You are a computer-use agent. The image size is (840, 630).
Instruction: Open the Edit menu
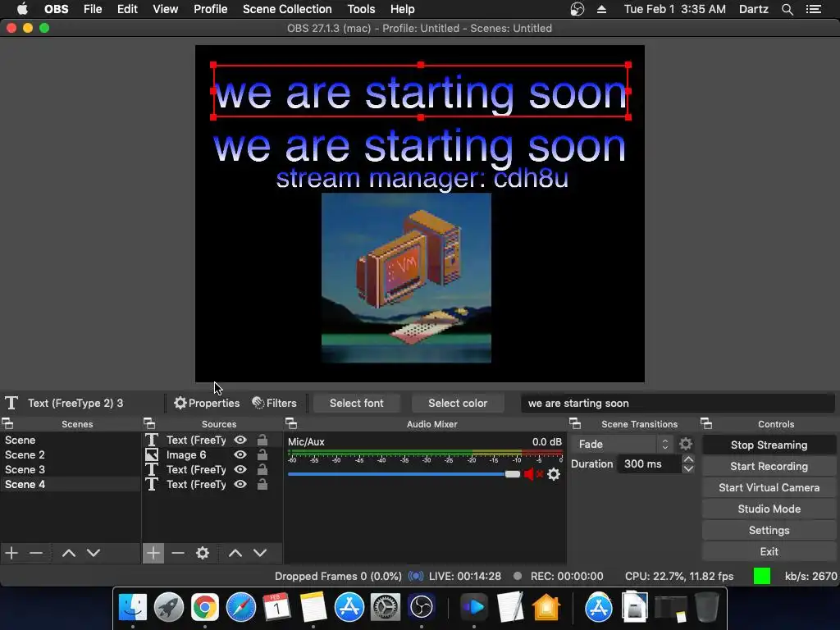127,9
